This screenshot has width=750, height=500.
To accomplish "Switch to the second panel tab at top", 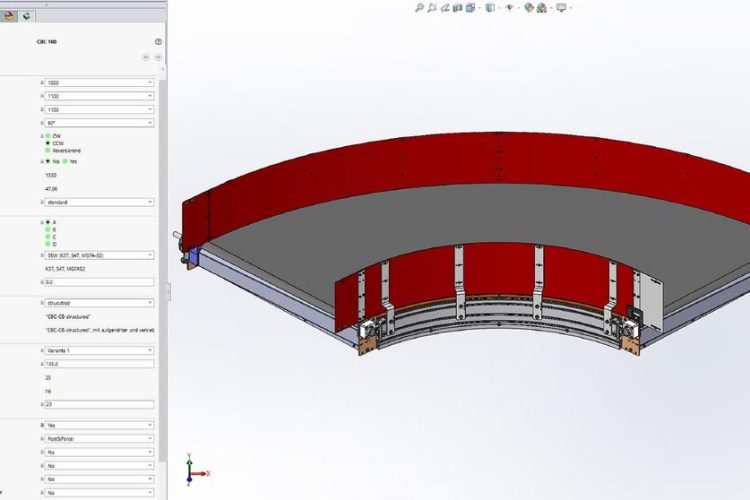I will [26, 16].
